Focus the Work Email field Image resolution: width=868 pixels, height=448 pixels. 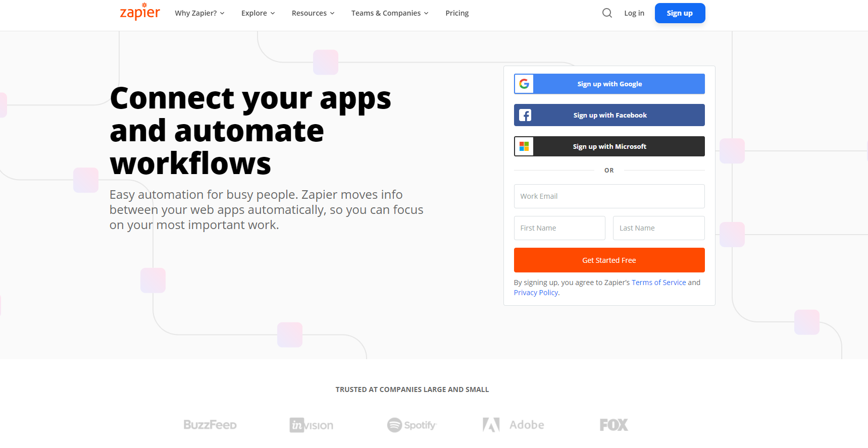pyautogui.click(x=609, y=196)
